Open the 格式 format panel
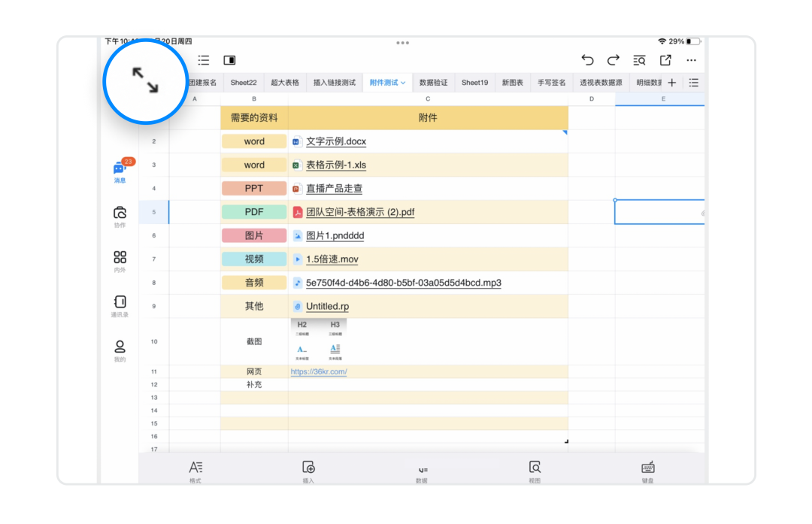Image resolution: width=812 pixels, height=524 pixels. tap(195, 471)
